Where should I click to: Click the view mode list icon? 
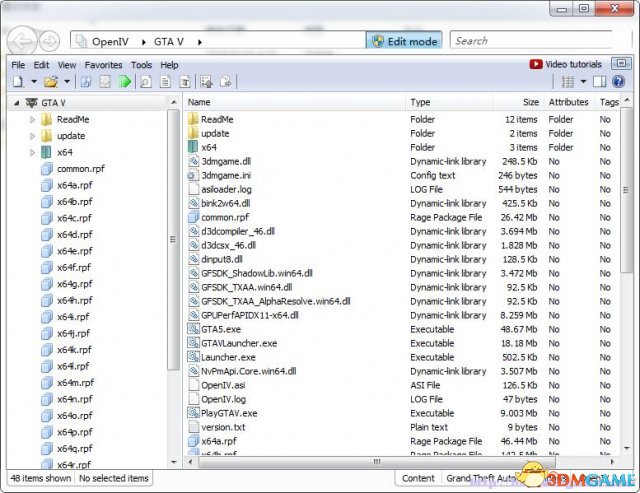click(x=567, y=82)
